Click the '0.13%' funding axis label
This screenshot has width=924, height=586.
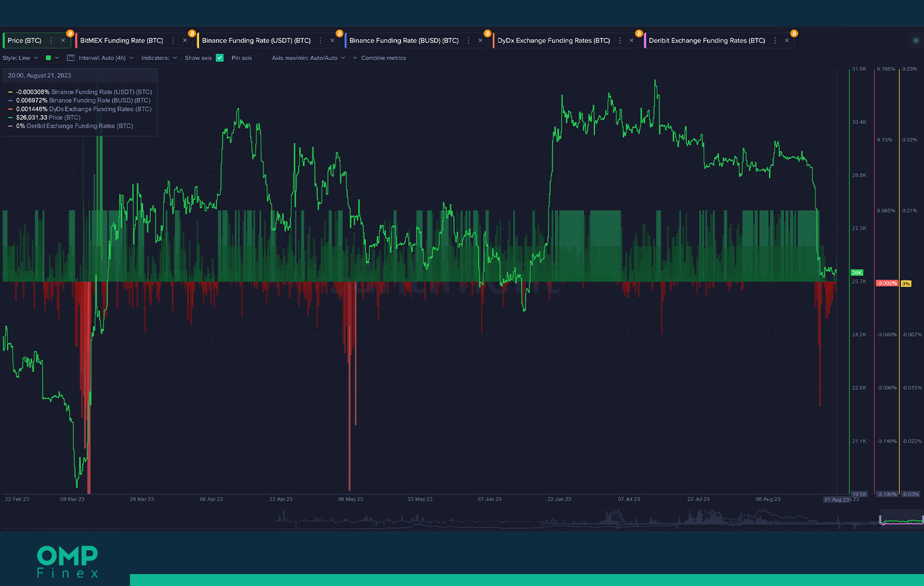coord(885,140)
